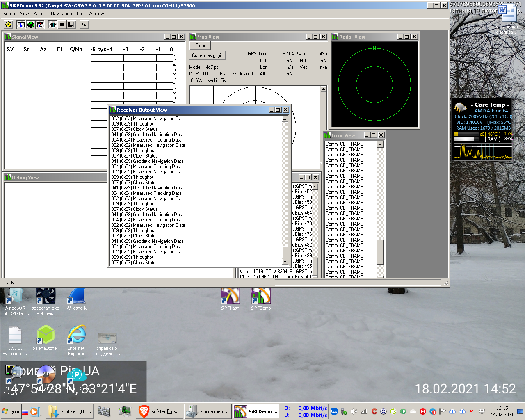Select the SiRFDemo desktop shortcut
The image size is (525, 420).
tap(261, 299)
